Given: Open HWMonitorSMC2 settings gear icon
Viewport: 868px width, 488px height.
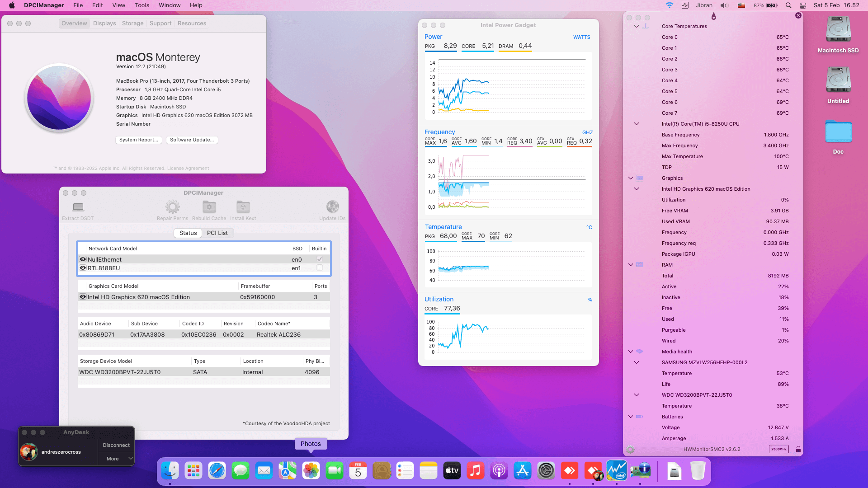Looking at the screenshot, I should pyautogui.click(x=631, y=450).
